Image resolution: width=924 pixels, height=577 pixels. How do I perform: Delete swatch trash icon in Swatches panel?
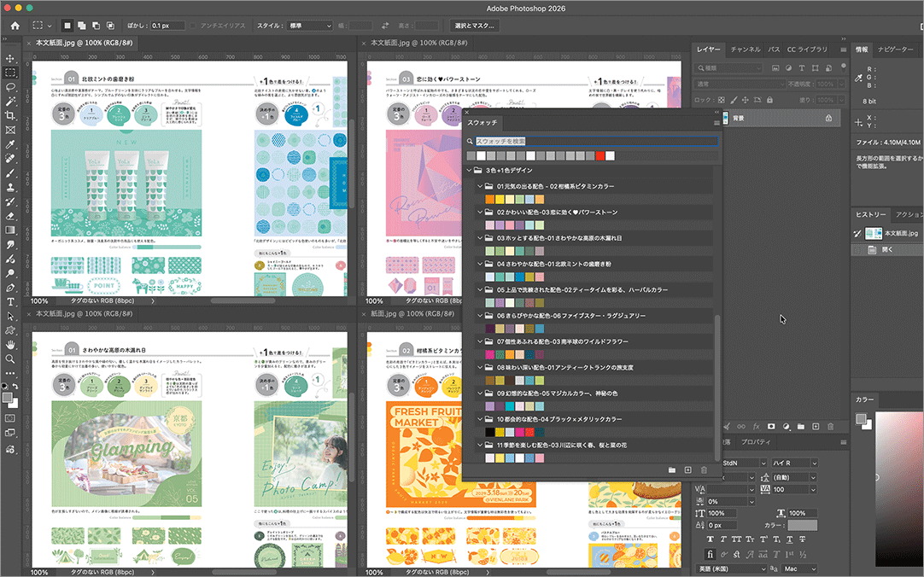click(704, 469)
